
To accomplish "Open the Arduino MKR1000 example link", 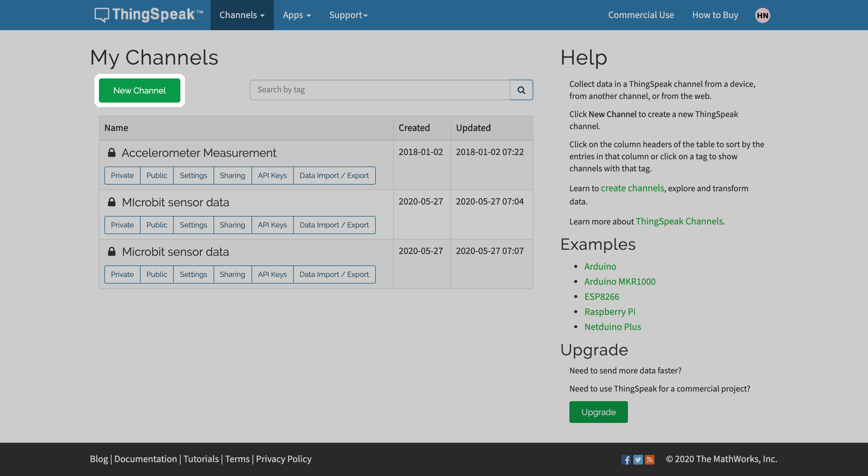I will [x=620, y=281].
